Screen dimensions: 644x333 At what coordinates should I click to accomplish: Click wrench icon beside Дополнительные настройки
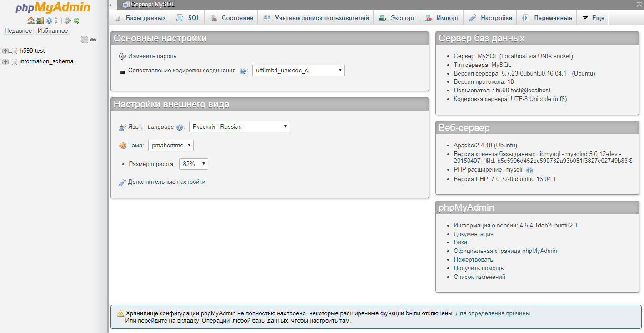[122, 182]
